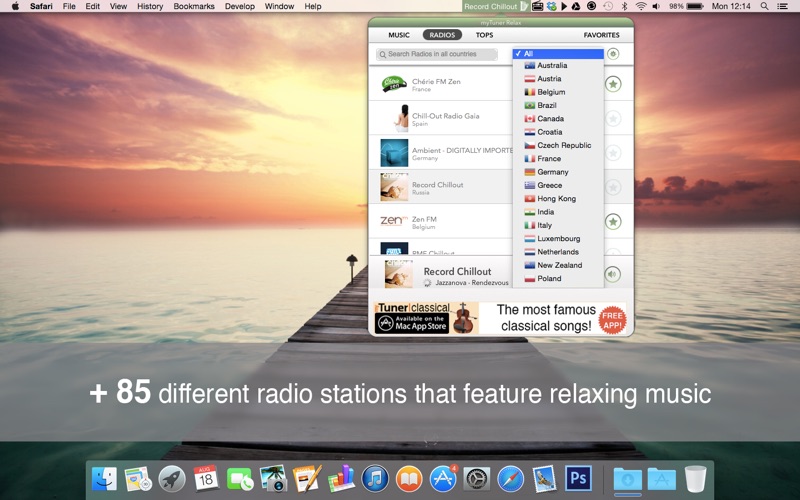Screen dimensions: 800x500
Task: Click the Ambient station blue thumbnail
Action: tap(394, 153)
